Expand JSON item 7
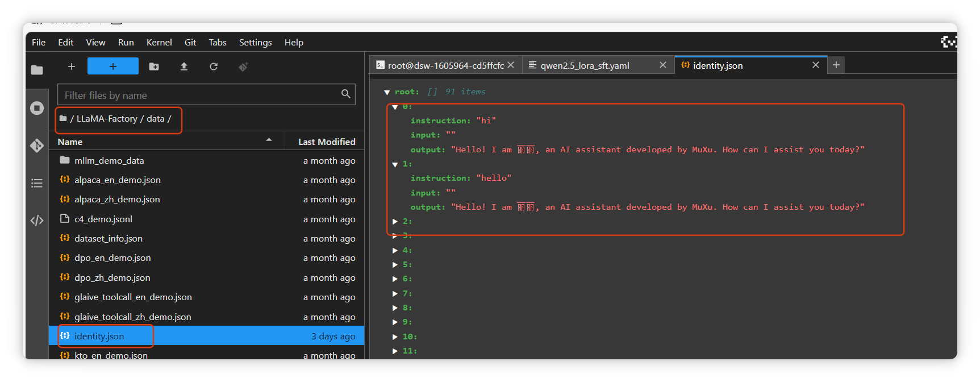The width and height of the screenshot is (980, 382). coord(395,293)
